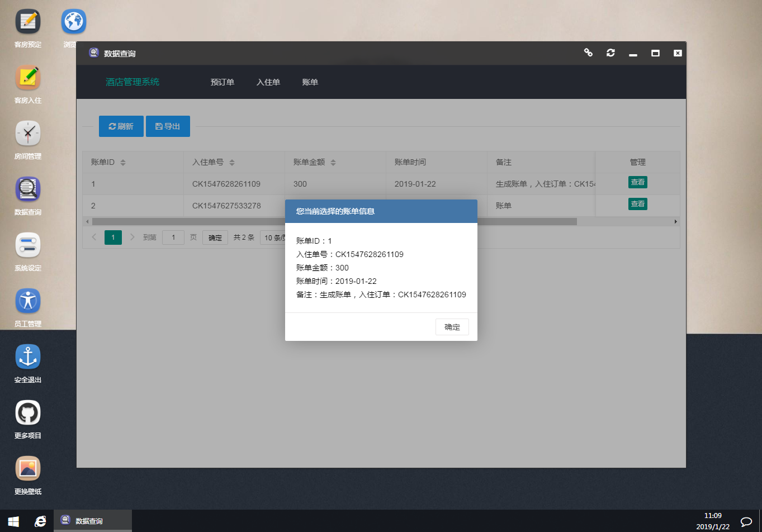
Task: Click the dialog line starting with 备注：生成账单
Action: click(x=381, y=294)
